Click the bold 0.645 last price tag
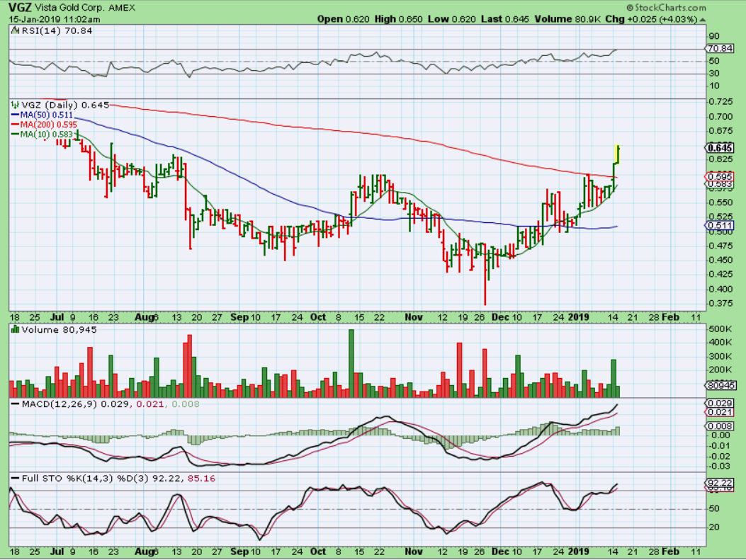The width and height of the screenshot is (746, 560). [x=720, y=148]
